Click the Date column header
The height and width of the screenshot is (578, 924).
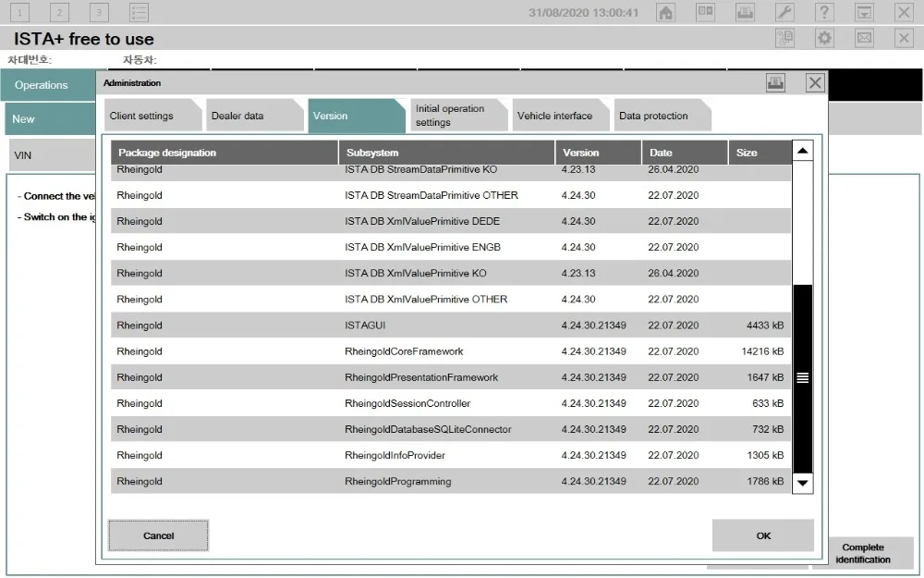pos(685,153)
